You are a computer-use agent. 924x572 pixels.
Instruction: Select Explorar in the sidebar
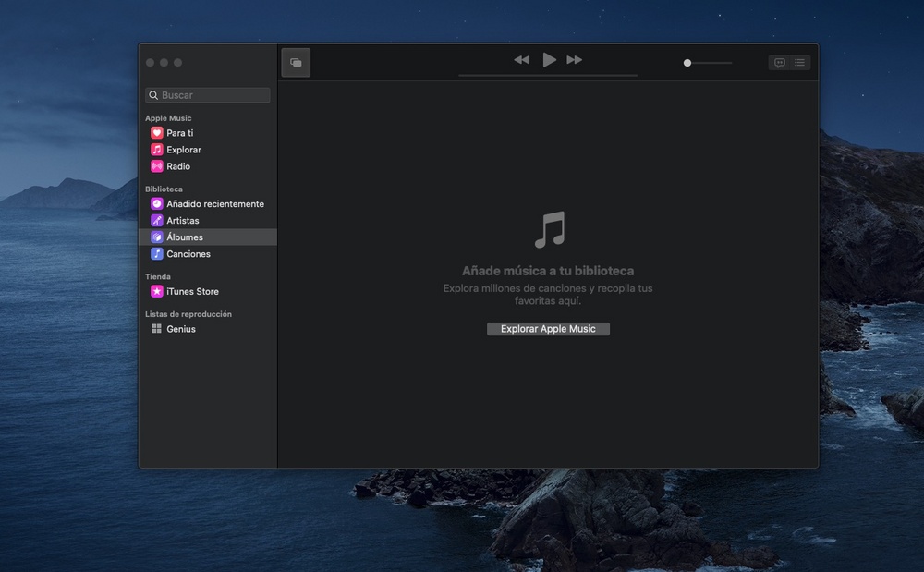[207, 150]
